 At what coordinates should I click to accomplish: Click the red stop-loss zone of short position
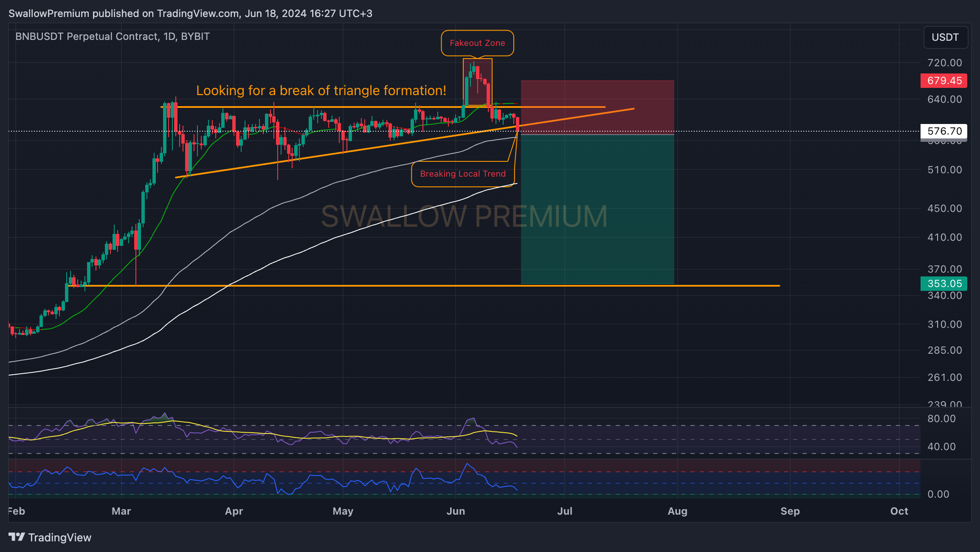597,107
